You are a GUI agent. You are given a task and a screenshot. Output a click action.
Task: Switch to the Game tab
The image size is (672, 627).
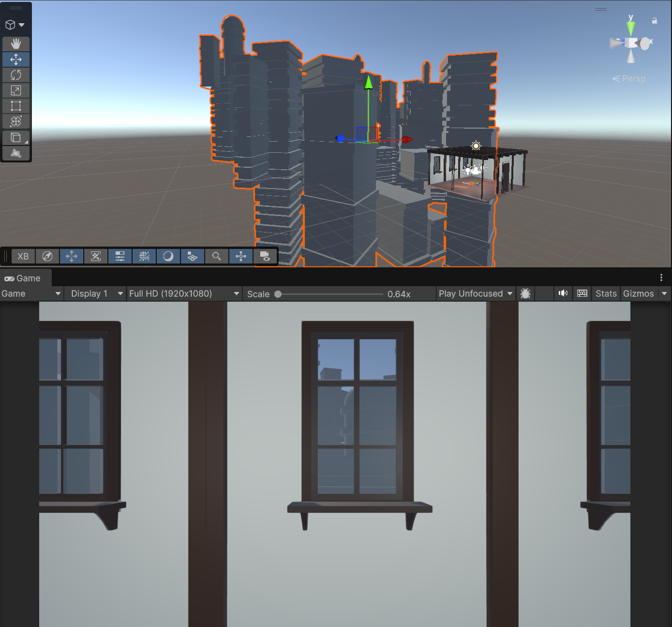23,278
